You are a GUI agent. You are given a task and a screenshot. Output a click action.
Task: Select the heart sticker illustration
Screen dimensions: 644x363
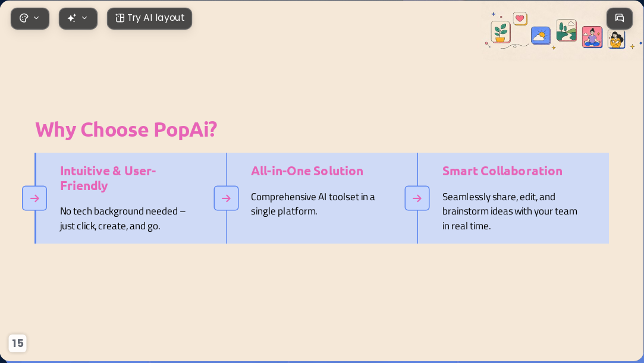click(520, 18)
